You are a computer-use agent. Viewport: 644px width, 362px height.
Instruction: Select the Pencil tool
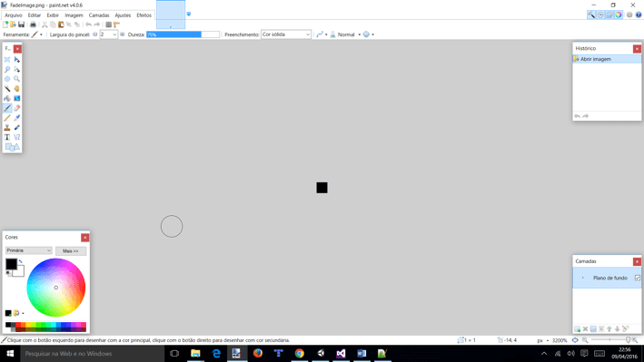[x=7, y=118]
